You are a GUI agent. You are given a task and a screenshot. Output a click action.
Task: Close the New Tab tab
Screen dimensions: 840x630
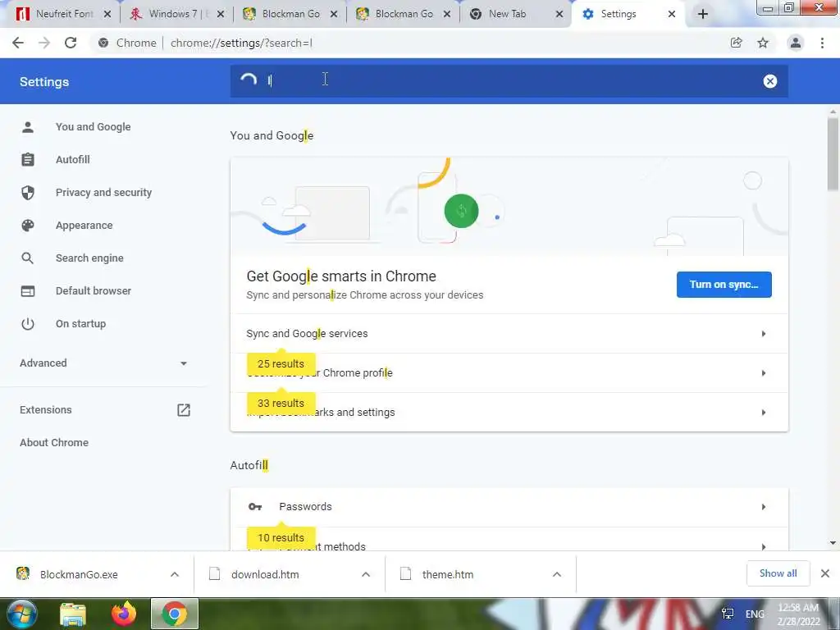coord(559,15)
